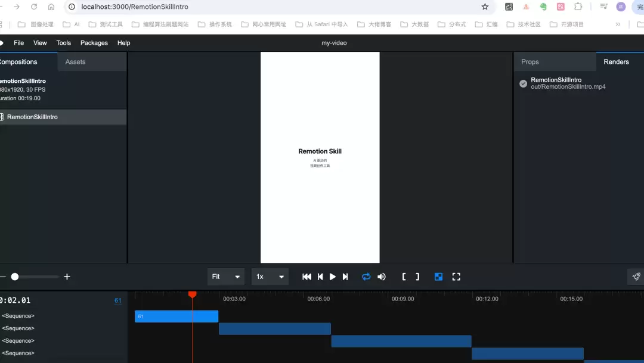Click the render success checkmark icon
Image resolution: width=644 pixels, height=363 pixels.
(x=523, y=83)
